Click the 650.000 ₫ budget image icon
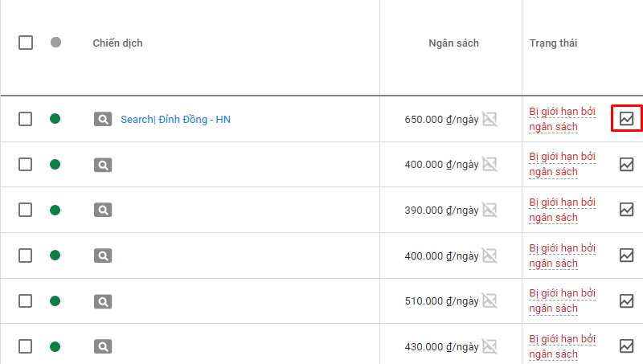 tap(489, 119)
